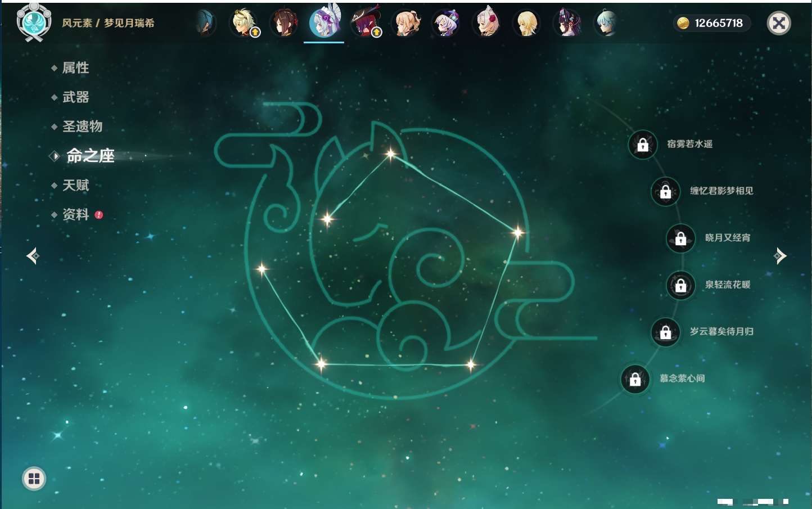The width and height of the screenshot is (812, 509).
Task: Select the lavender-haired avatar with purple cap
Action: [x=446, y=23]
